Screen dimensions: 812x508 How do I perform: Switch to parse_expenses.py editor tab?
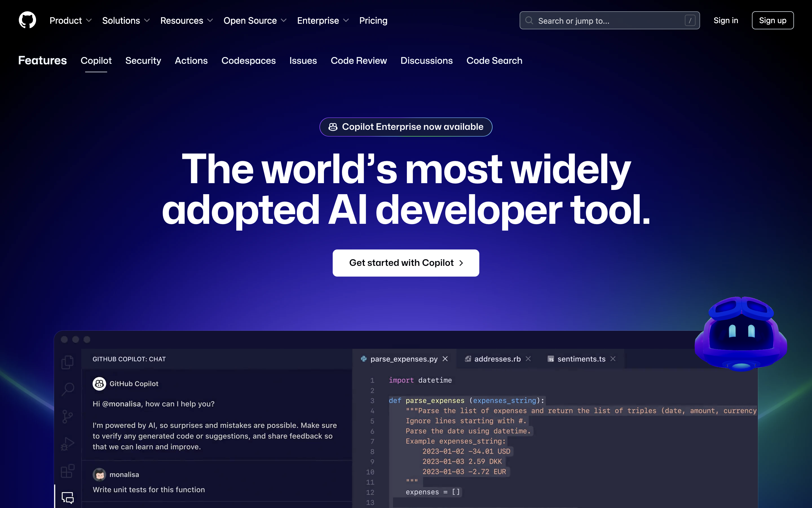tap(404, 359)
